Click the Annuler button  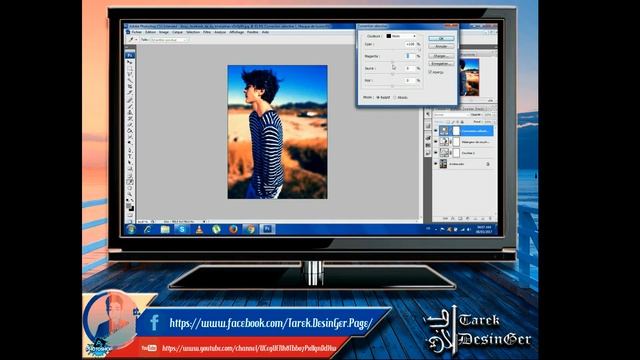441,47
